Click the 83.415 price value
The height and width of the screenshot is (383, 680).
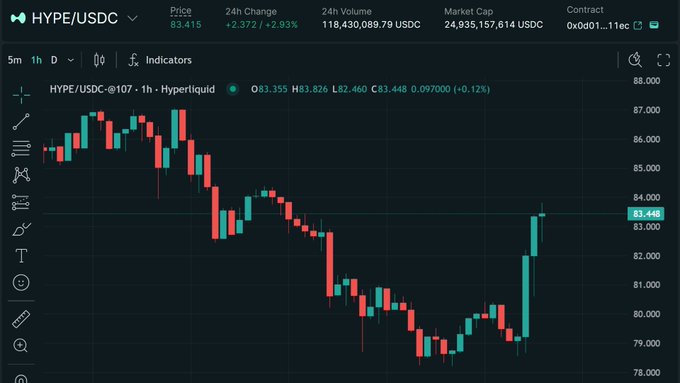tap(186, 25)
